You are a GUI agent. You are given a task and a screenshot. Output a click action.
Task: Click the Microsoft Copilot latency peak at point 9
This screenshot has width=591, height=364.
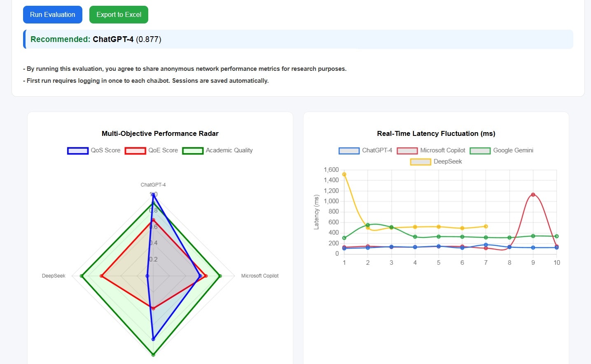click(x=533, y=195)
